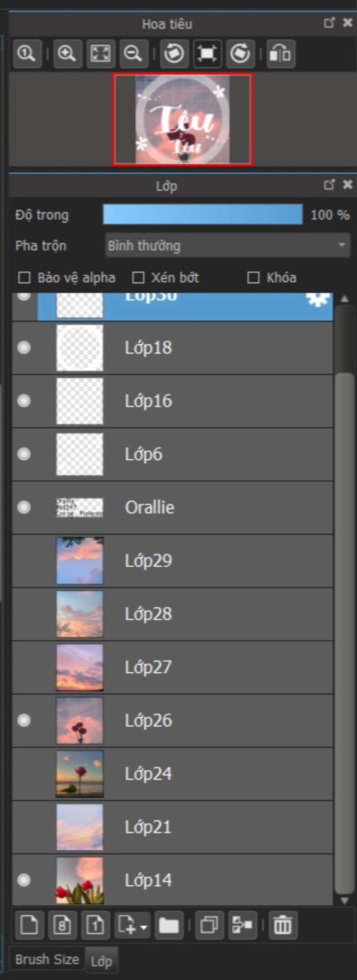Rotate canvas right in navigator
Viewport: 357px width, 980px height.
240,53
